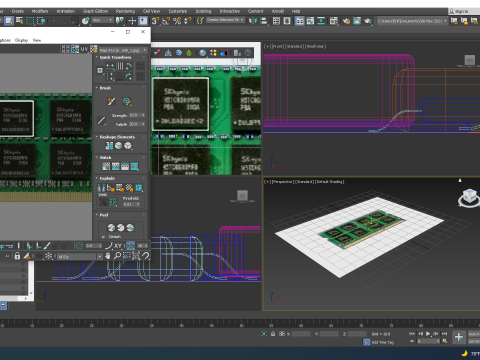480x360 pixels.
Task: Open the Graph Editors menu
Action: click(x=95, y=11)
